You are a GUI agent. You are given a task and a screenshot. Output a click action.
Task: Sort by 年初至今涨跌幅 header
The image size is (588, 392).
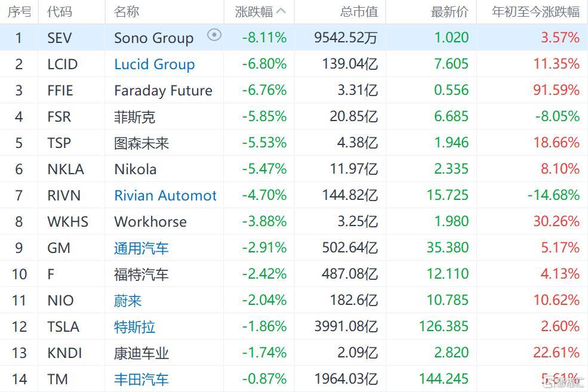[x=535, y=11]
